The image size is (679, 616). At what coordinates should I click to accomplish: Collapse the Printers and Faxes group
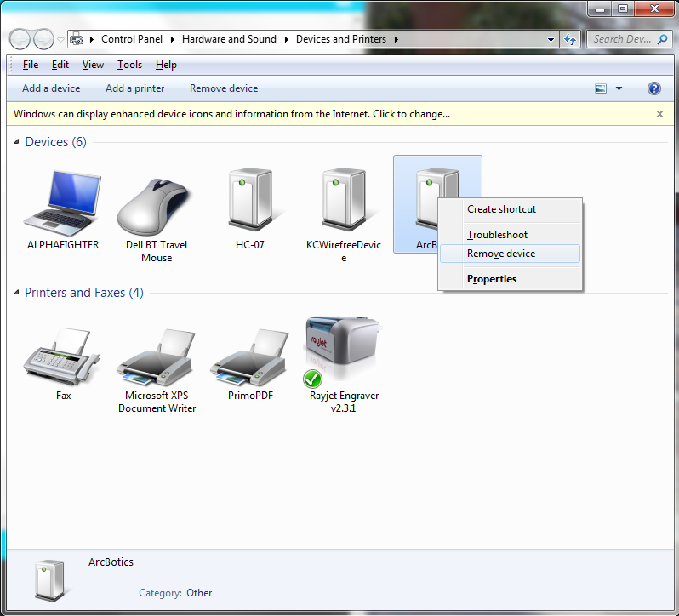coord(16,293)
